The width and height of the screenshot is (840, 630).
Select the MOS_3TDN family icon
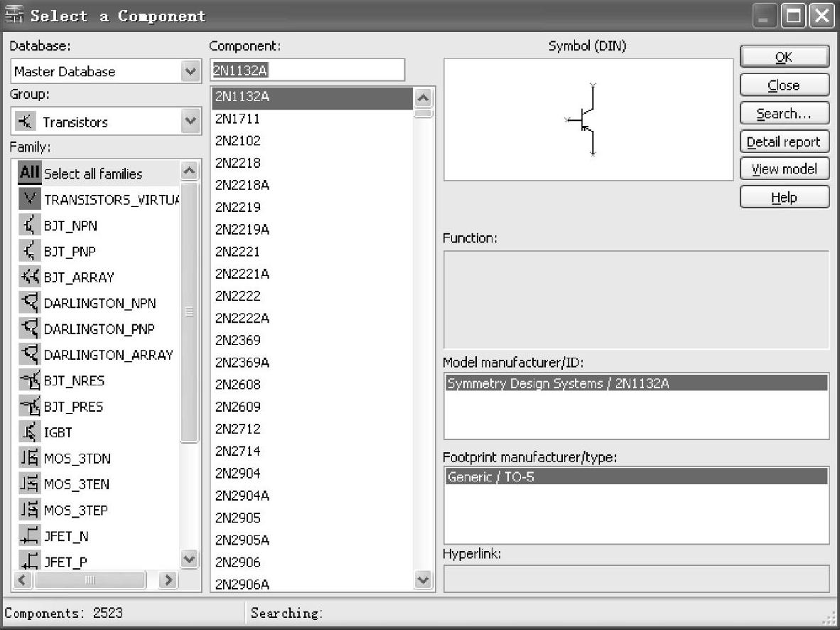click(29, 459)
